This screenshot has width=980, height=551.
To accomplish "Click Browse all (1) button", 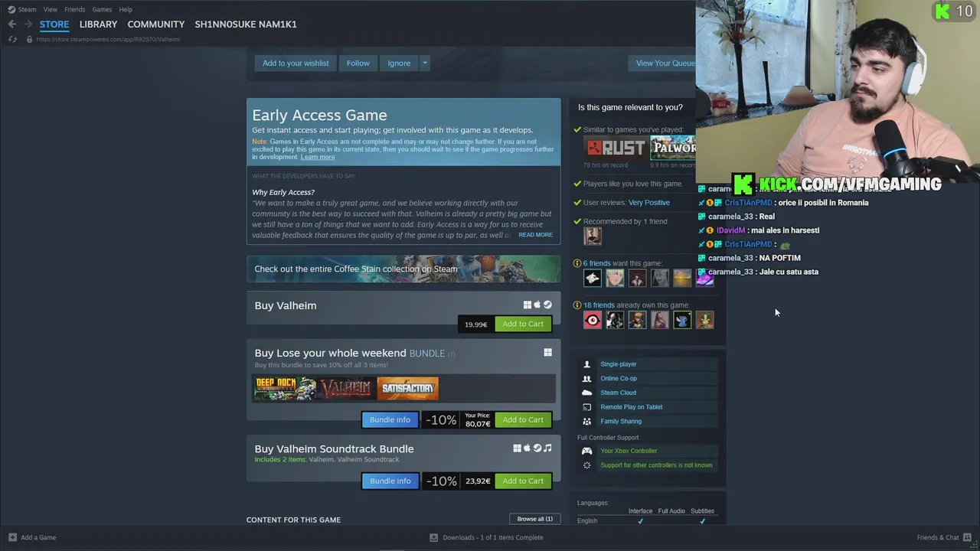I will [x=534, y=519].
